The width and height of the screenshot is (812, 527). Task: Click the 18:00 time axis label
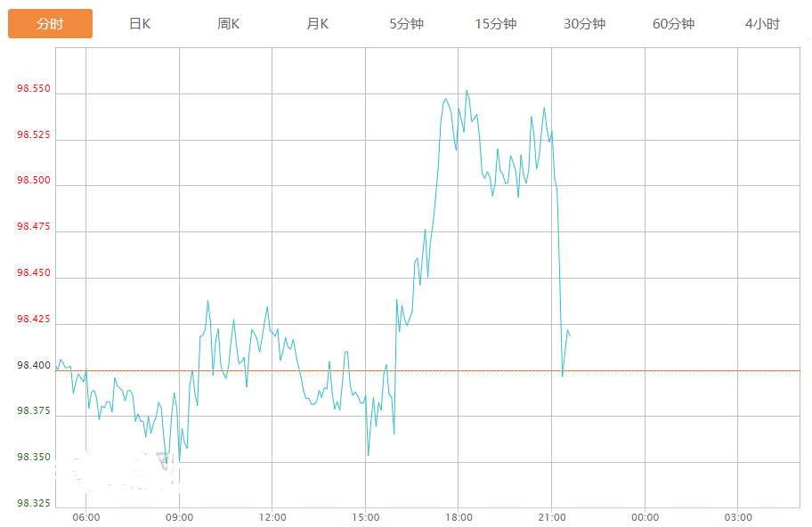tap(459, 517)
